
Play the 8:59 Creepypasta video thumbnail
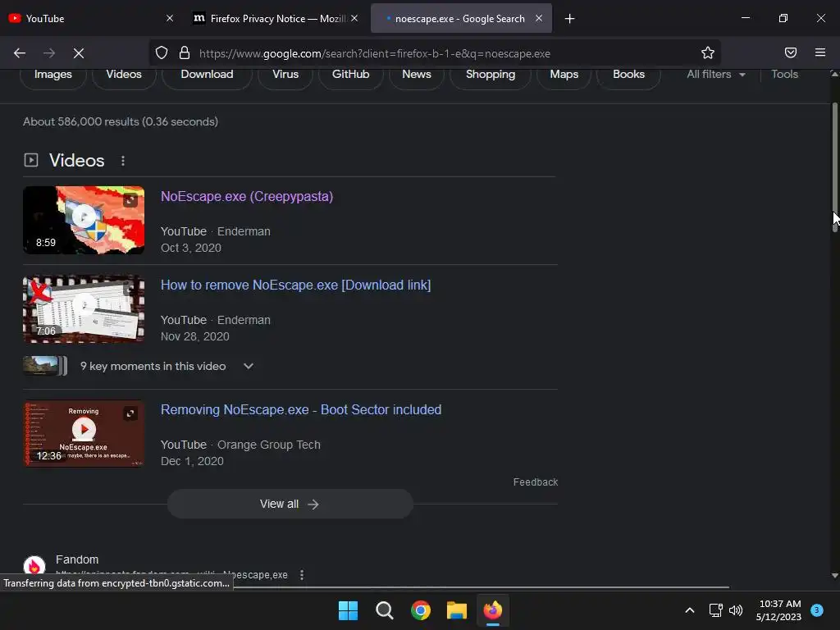[x=84, y=220]
